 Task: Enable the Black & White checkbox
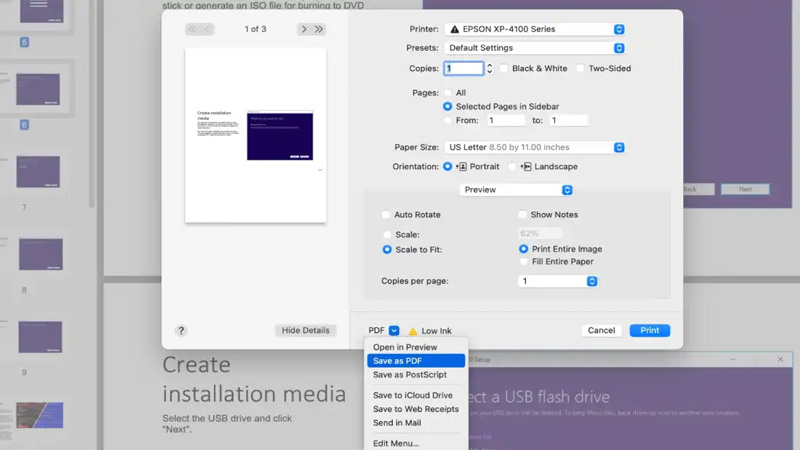tap(504, 69)
